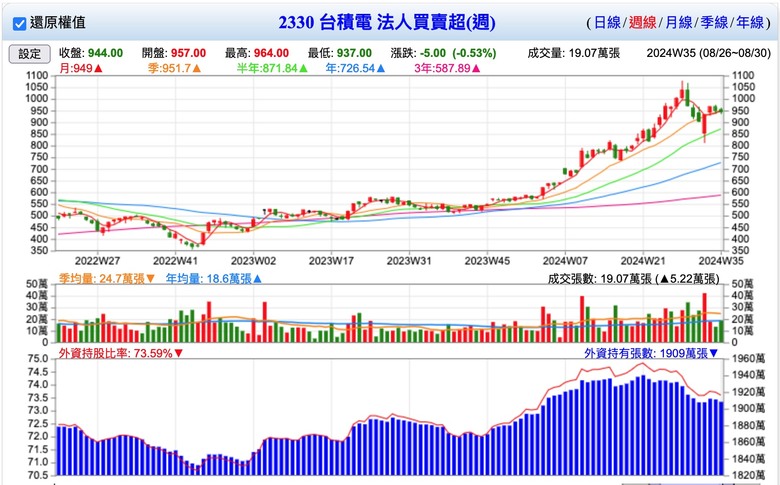
Task: Open the 年線 chart view
Action: 750,22
